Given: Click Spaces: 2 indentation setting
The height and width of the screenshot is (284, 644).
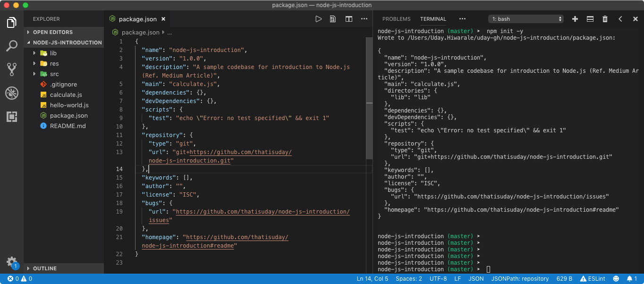Looking at the screenshot, I should click(x=409, y=279).
